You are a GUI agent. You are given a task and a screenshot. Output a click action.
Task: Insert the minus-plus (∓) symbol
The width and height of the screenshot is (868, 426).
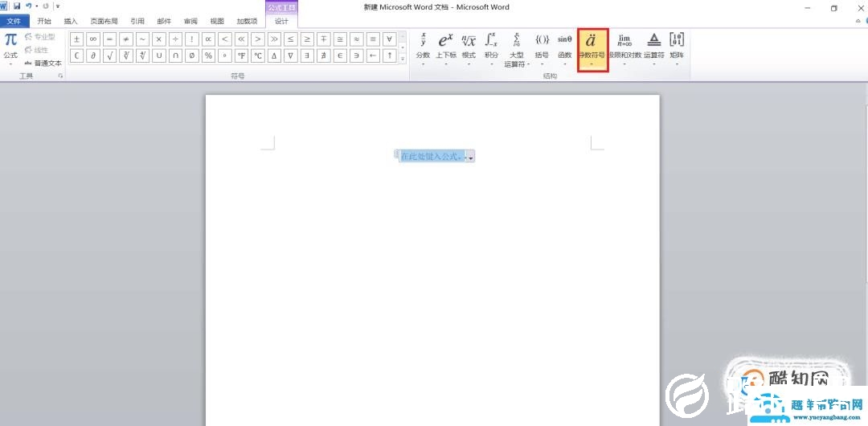coord(324,39)
